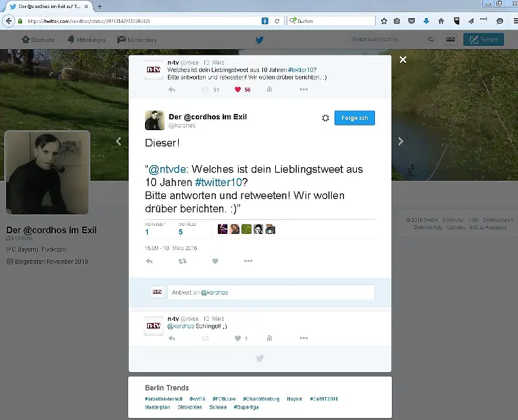Viewport: 518px width, 420px height.
Task: Open the bookmarks list icon
Action: click(x=397, y=21)
